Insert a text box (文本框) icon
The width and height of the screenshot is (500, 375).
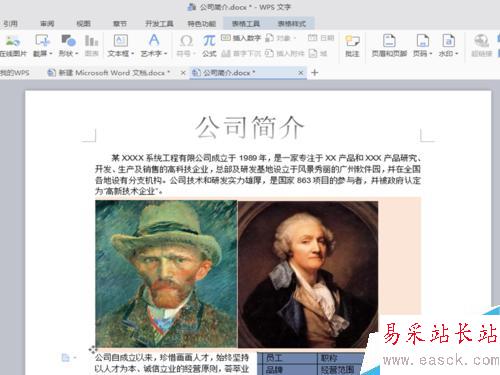(x=121, y=41)
